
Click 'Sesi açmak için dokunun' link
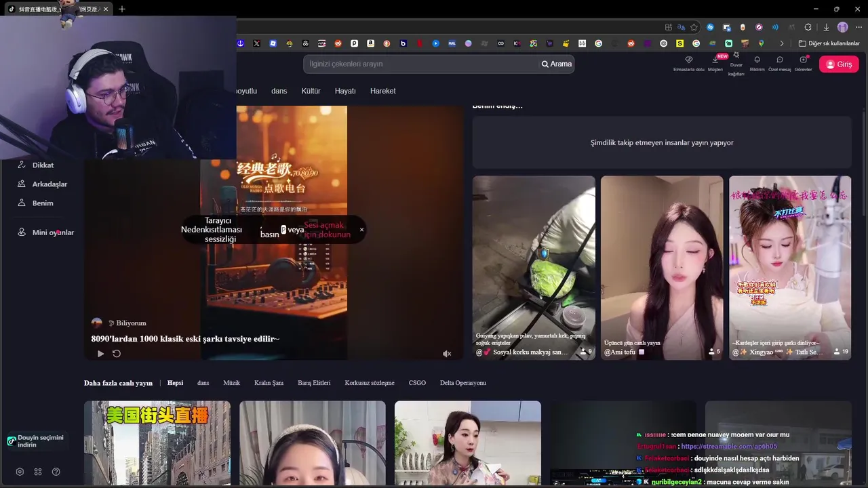pos(327,230)
